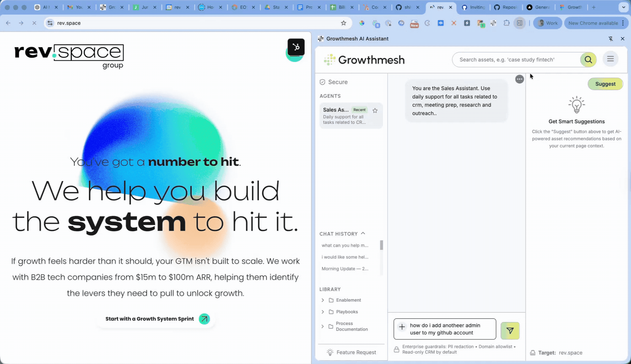Open the tab search dropdown arrow
Screen dimensions: 631x364
(x=623, y=7)
